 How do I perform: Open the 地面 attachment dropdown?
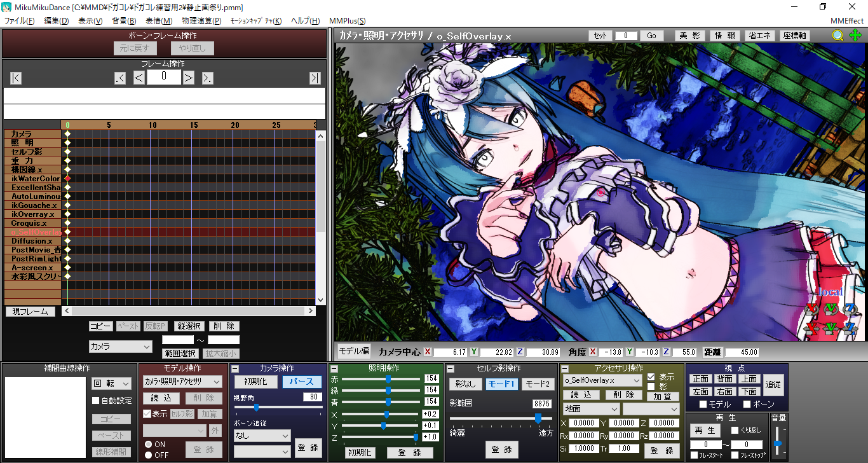point(591,409)
